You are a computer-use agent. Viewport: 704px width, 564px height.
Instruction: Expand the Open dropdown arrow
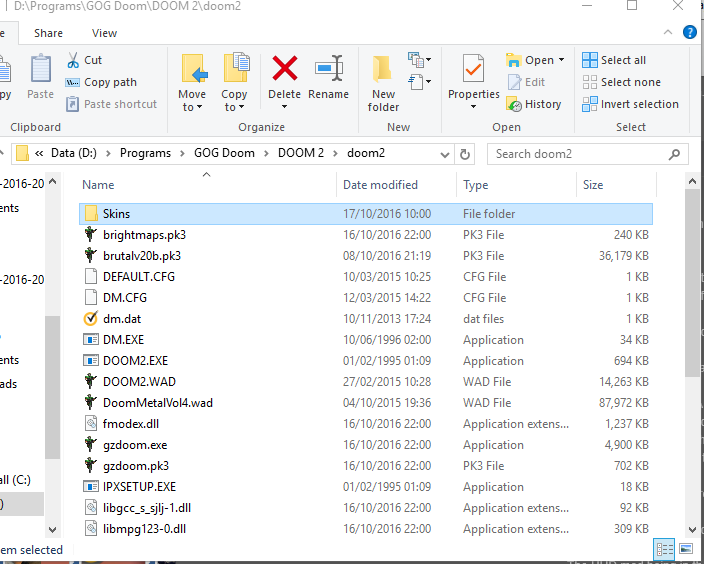(561, 60)
